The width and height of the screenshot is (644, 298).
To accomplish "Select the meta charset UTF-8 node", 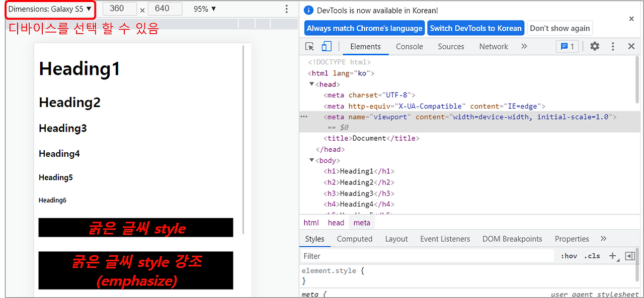I will (x=369, y=95).
